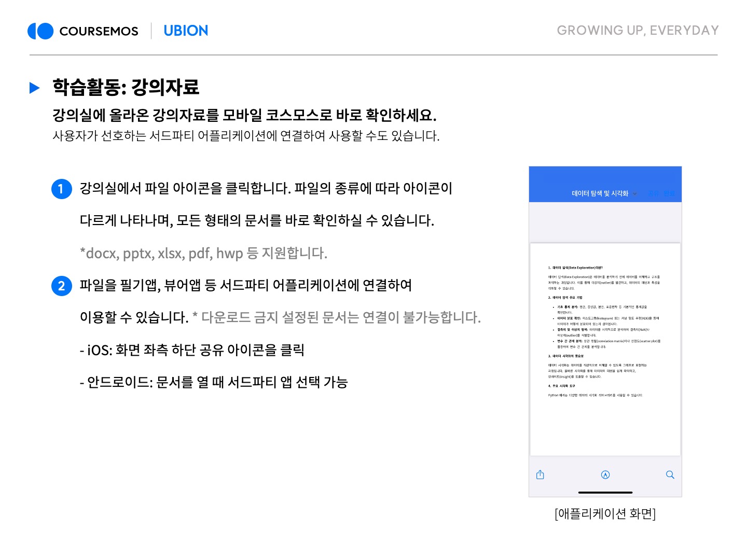Click the GROWING UP, EVERYDAY tagline
This screenshot has height=560, width=747.
click(x=638, y=31)
